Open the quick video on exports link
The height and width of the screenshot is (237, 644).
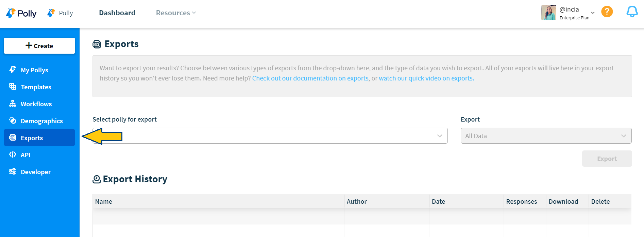point(426,78)
